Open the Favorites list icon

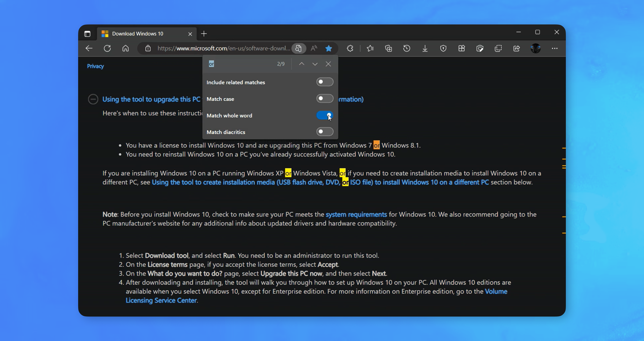(370, 49)
